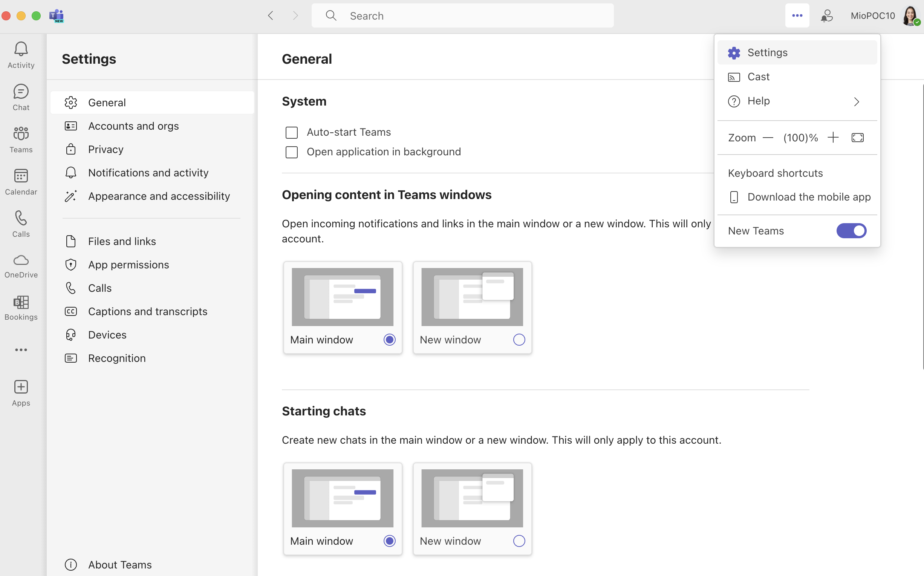
Task: Increase the zoom percentage
Action: click(833, 138)
